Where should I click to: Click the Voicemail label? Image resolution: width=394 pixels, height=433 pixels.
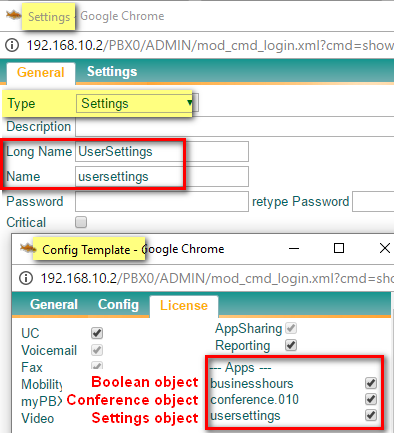(49, 350)
